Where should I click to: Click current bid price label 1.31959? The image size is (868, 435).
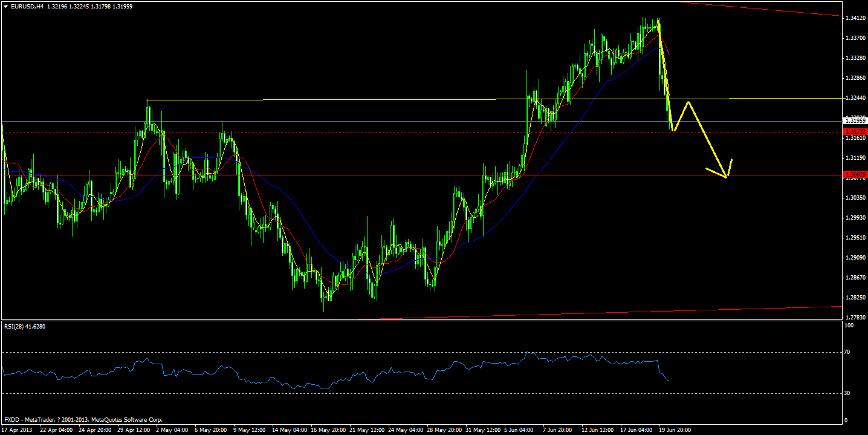(x=855, y=121)
